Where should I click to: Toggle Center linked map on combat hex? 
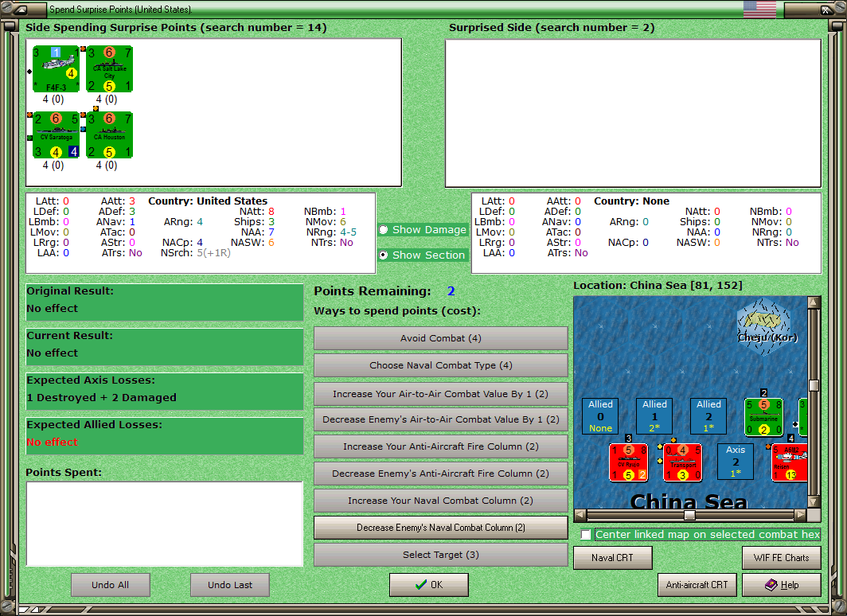click(x=586, y=535)
